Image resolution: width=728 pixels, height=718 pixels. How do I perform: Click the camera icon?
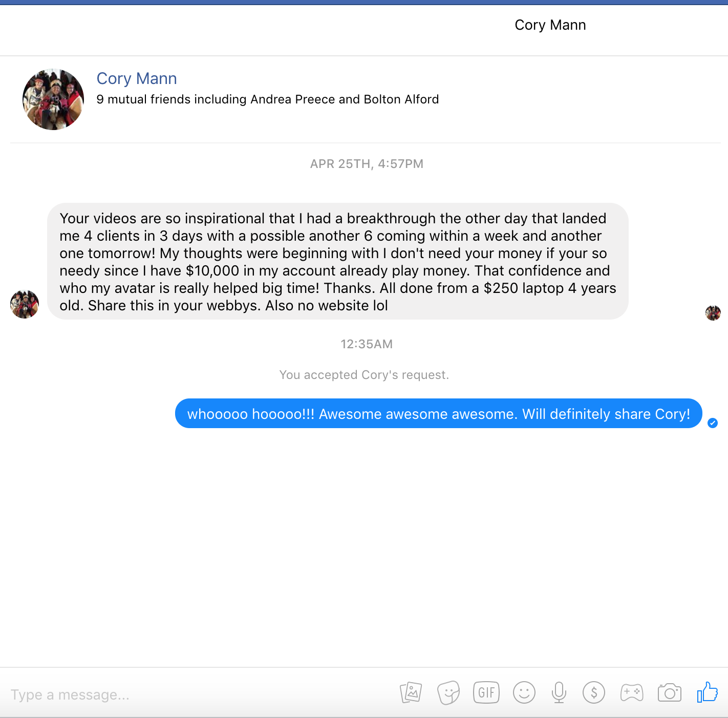[670, 693]
